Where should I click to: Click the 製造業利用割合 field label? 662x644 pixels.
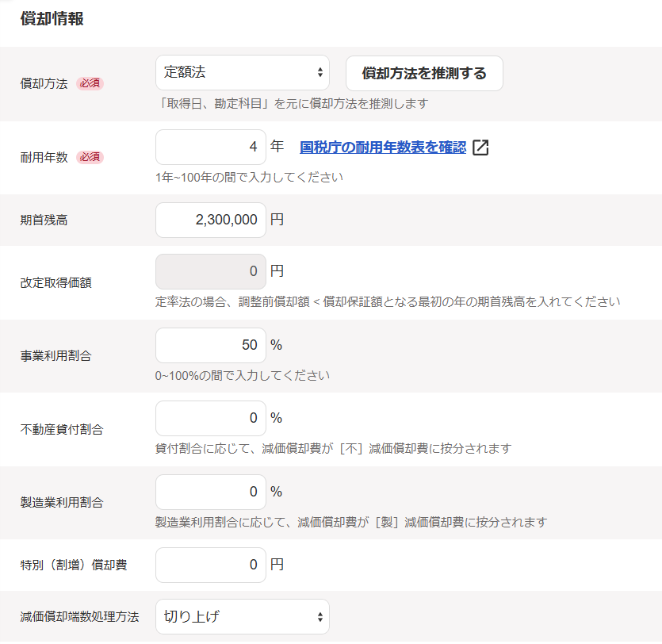coord(61,502)
